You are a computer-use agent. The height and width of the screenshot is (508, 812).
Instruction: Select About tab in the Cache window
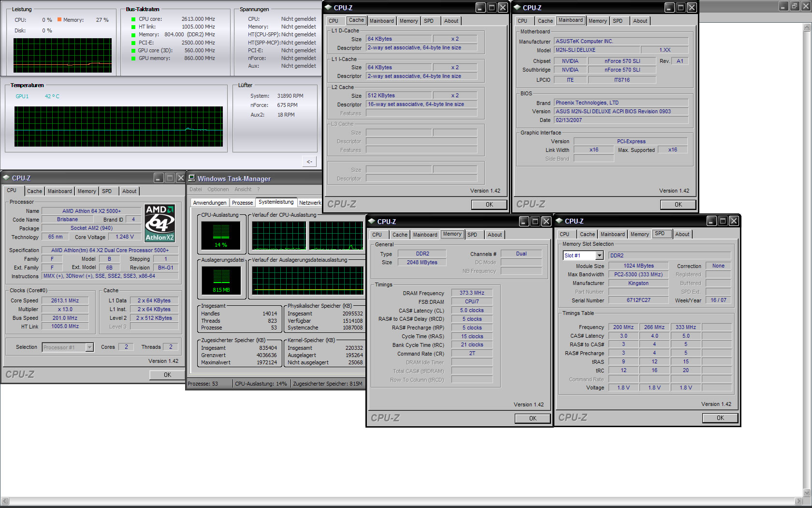click(x=451, y=21)
